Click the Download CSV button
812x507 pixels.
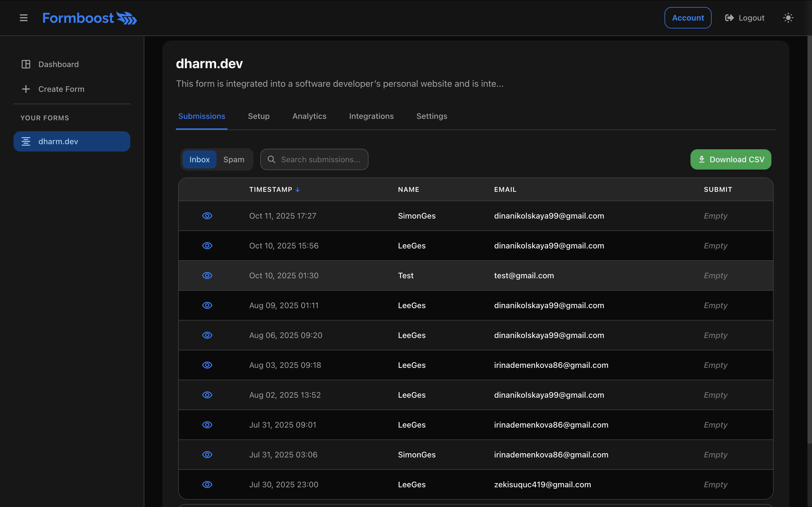click(731, 159)
